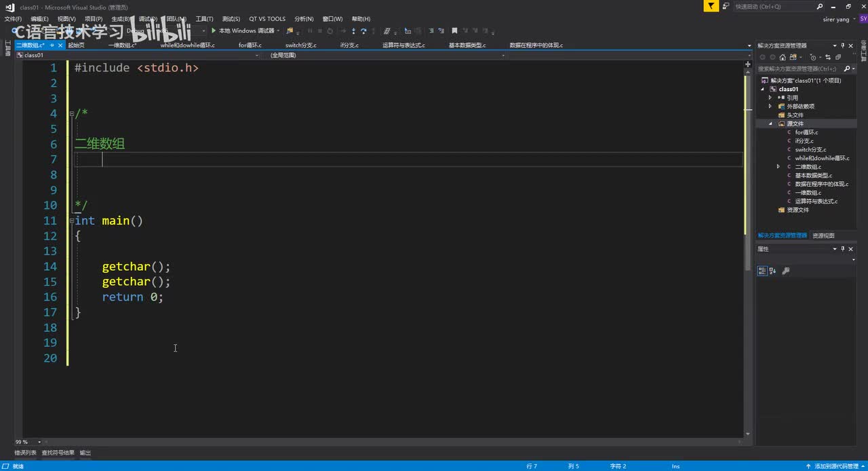Pin the Properties panel
The width and height of the screenshot is (868, 471).
point(843,249)
